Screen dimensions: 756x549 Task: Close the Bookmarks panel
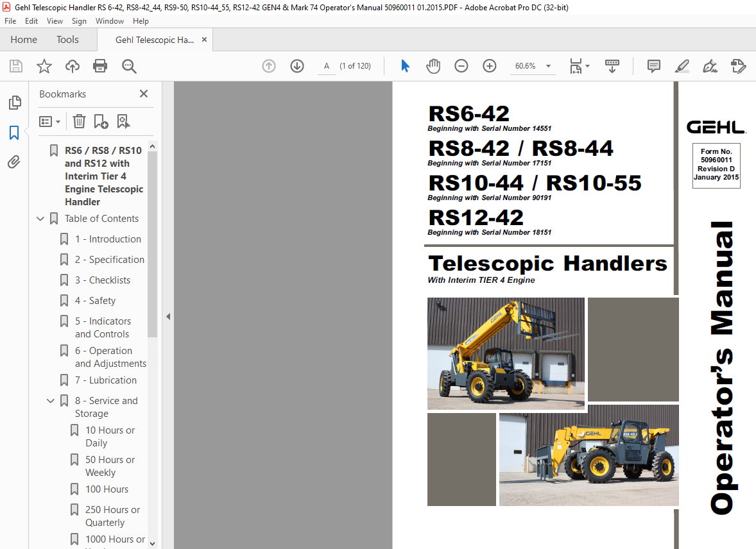pyautogui.click(x=144, y=94)
